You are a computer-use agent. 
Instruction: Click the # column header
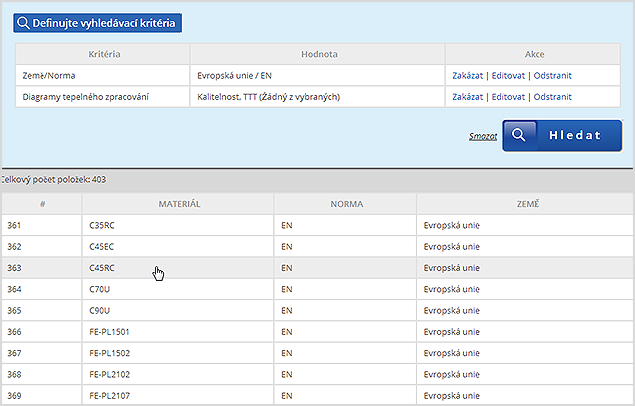click(x=43, y=204)
